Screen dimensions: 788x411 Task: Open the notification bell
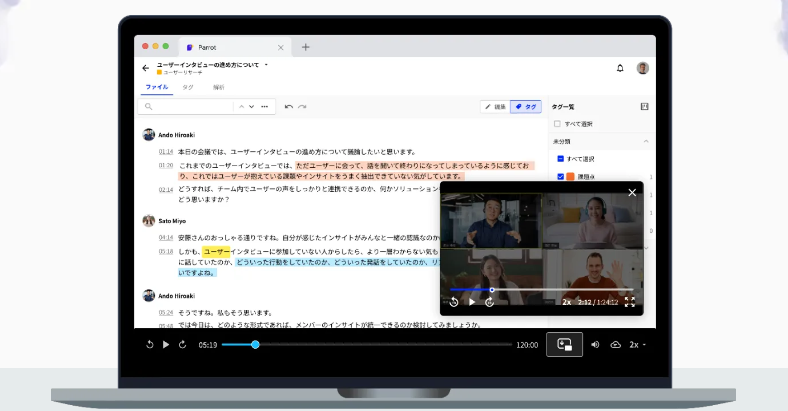tap(620, 68)
